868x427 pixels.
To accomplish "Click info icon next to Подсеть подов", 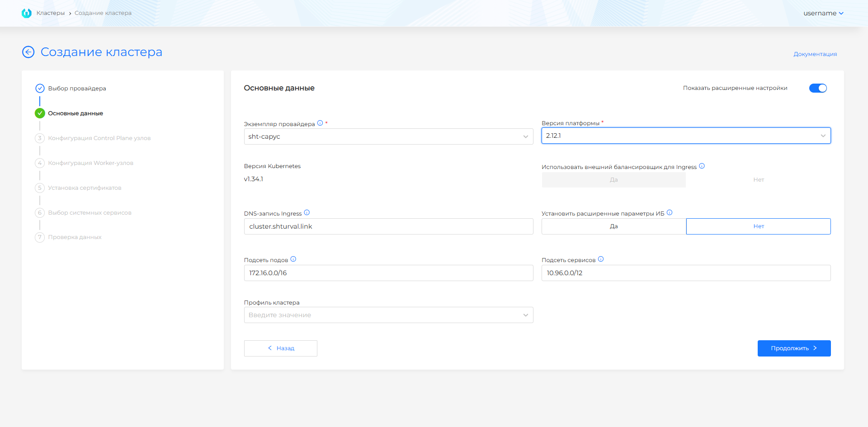I will click(x=293, y=259).
